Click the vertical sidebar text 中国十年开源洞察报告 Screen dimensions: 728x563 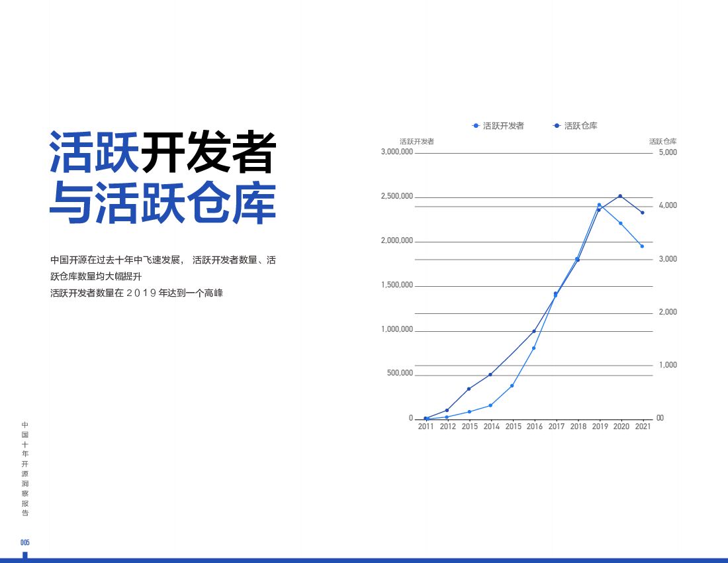[25, 469]
